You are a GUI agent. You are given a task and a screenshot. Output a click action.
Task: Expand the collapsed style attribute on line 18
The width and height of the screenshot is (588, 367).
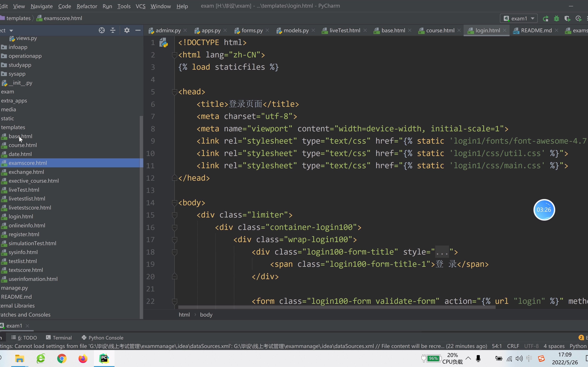click(x=442, y=252)
